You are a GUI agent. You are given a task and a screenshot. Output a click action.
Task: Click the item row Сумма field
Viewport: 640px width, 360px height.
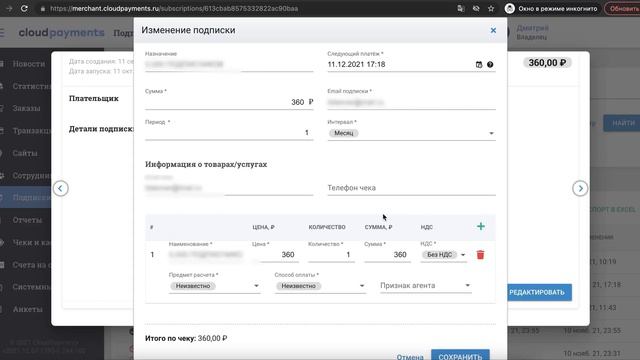[x=387, y=255]
